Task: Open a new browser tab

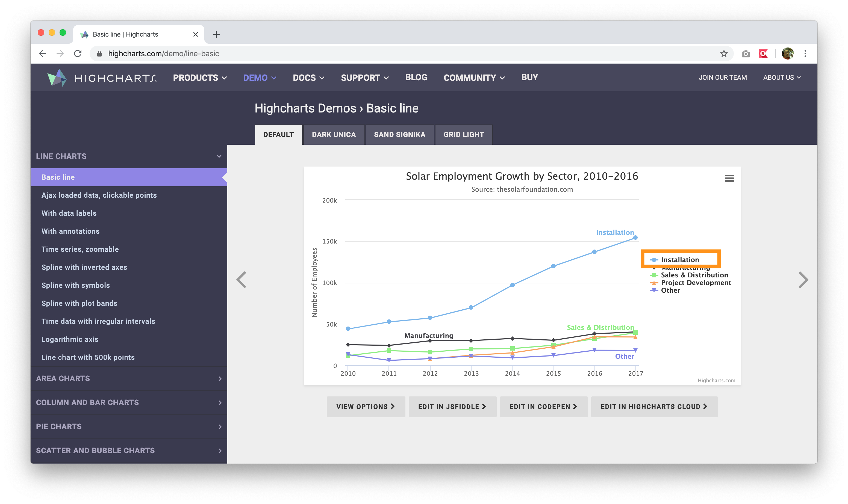Action: (216, 34)
